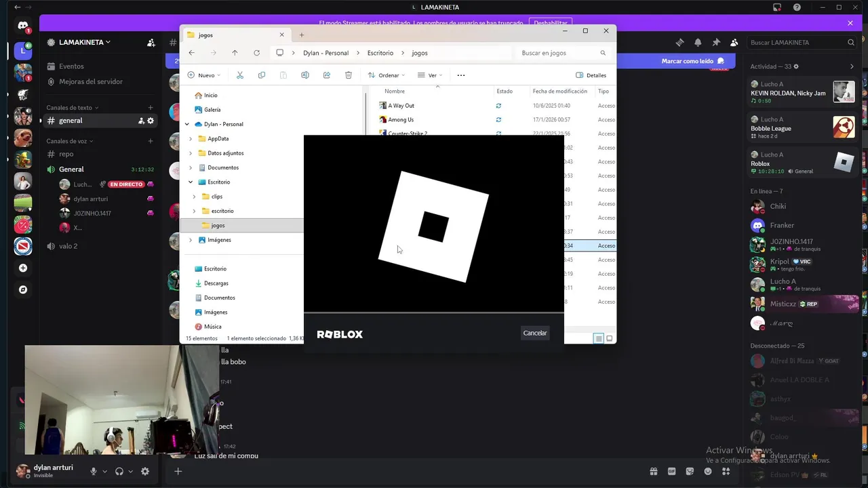Open the GIF picker in chat bar

(x=672, y=471)
